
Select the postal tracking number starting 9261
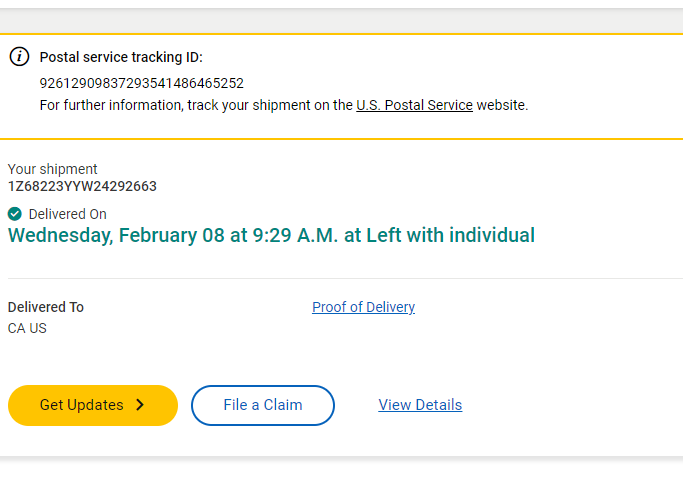[x=141, y=83]
